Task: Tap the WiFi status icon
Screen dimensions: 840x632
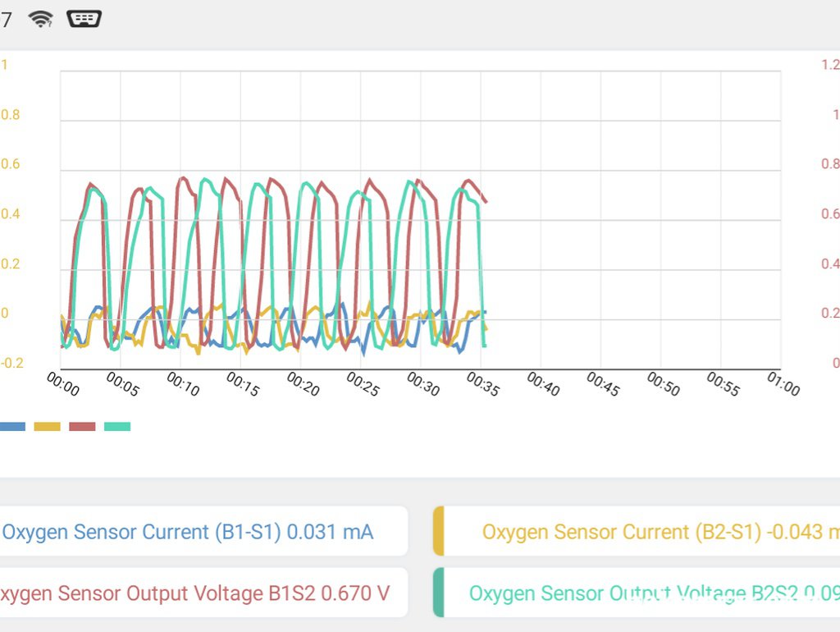Action: point(41,20)
